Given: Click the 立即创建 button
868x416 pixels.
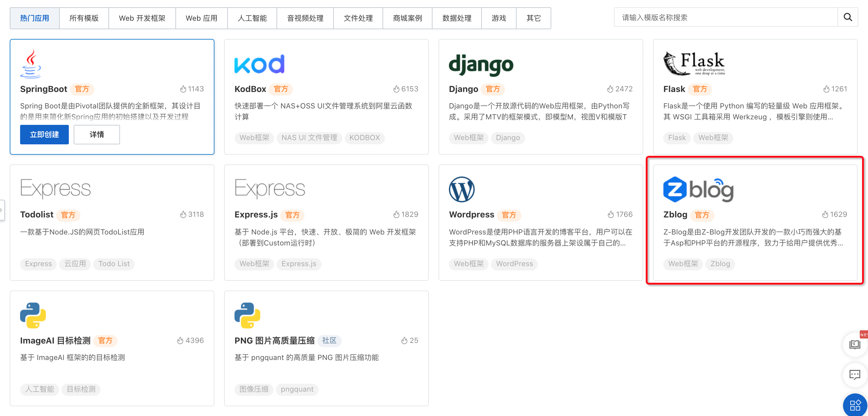Looking at the screenshot, I should pos(44,134).
